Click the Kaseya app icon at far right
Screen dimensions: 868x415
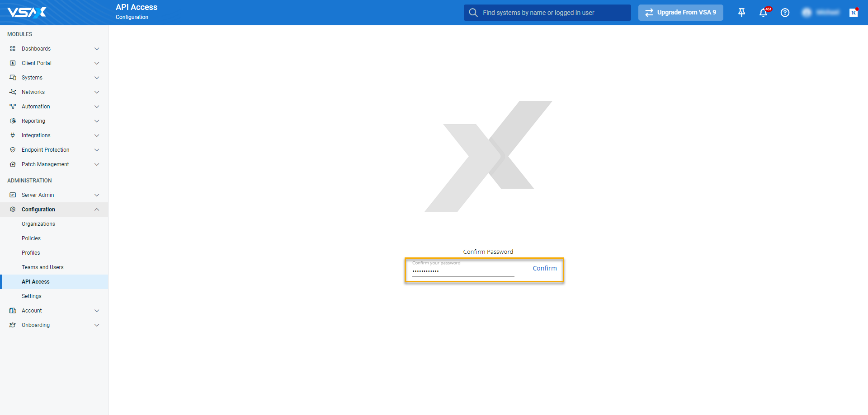(x=854, y=13)
